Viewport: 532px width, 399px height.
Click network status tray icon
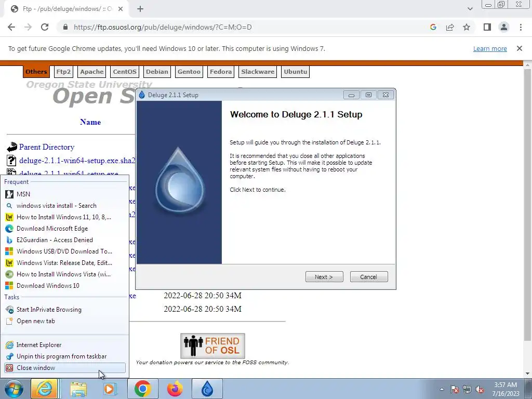tap(467, 389)
